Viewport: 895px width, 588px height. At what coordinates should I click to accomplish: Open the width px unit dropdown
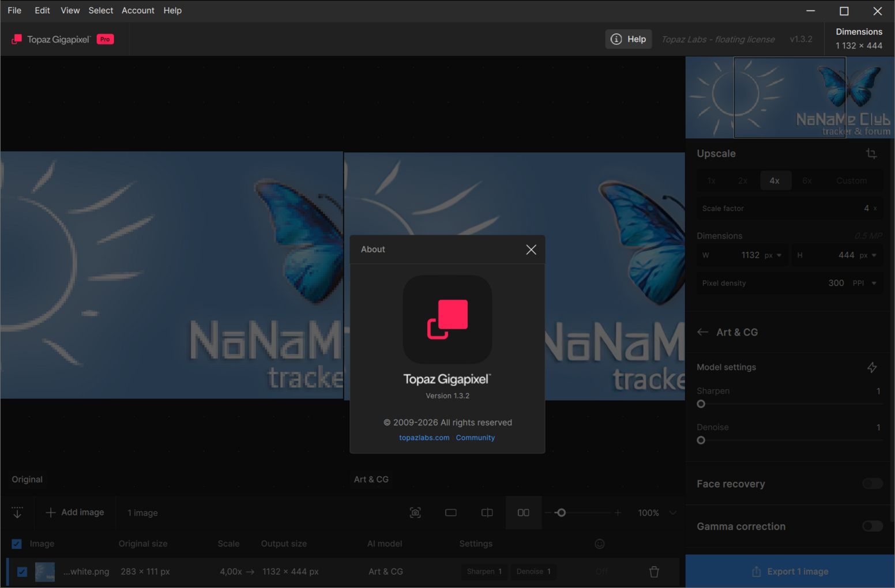point(773,255)
